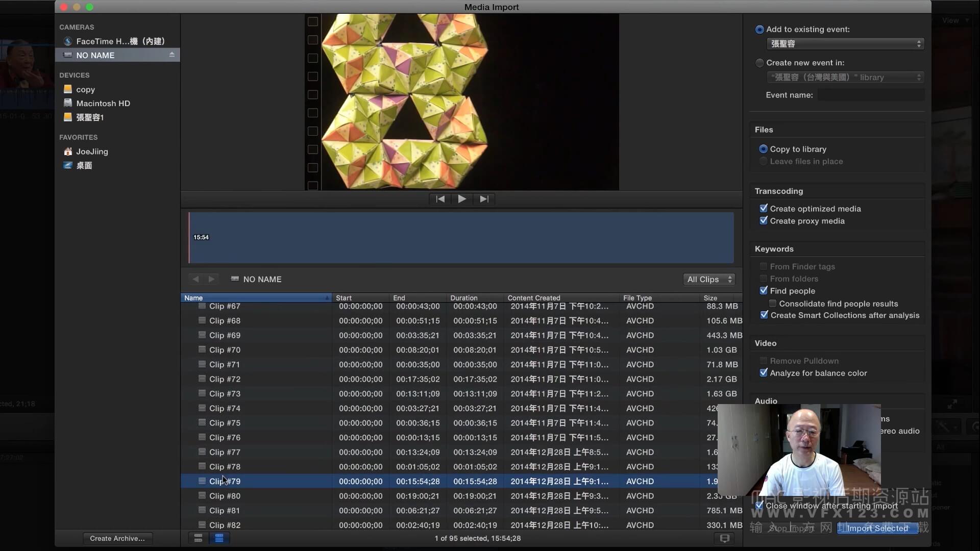980x551 pixels.
Task: Switch to list view
Action: [x=219, y=538]
